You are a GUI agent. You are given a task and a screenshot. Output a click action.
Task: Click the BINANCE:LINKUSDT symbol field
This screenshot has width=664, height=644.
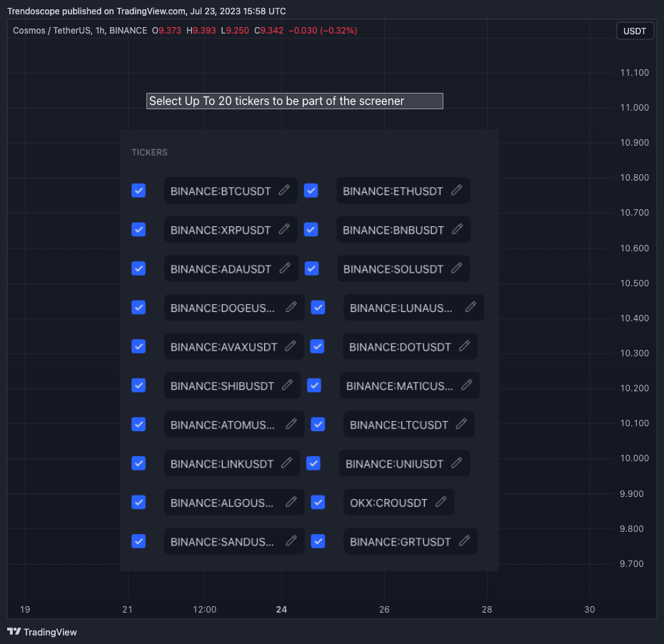(232, 463)
